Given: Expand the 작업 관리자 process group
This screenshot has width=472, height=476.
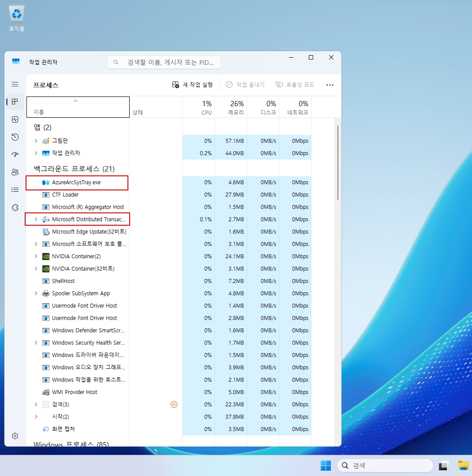Looking at the screenshot, I should coord(36,153).
